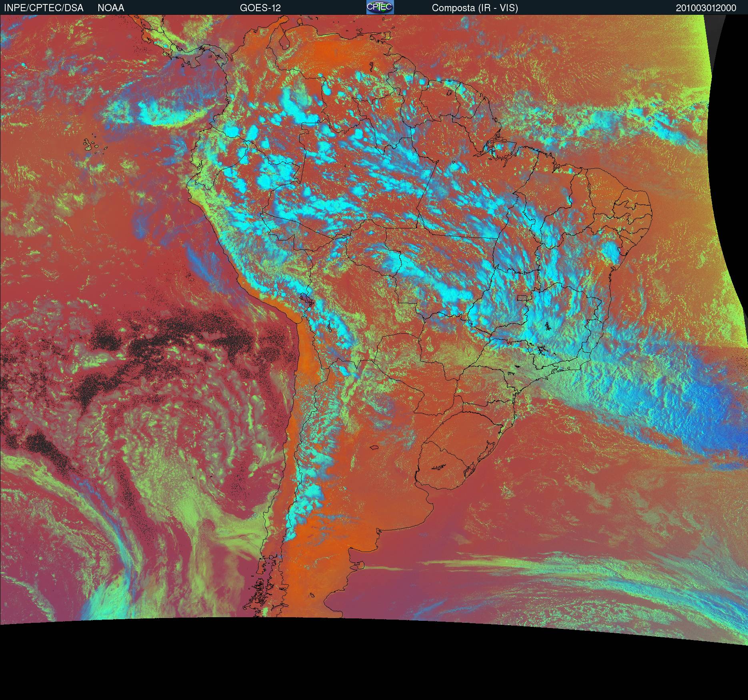Select the NOAA label in header

(111, 8)
